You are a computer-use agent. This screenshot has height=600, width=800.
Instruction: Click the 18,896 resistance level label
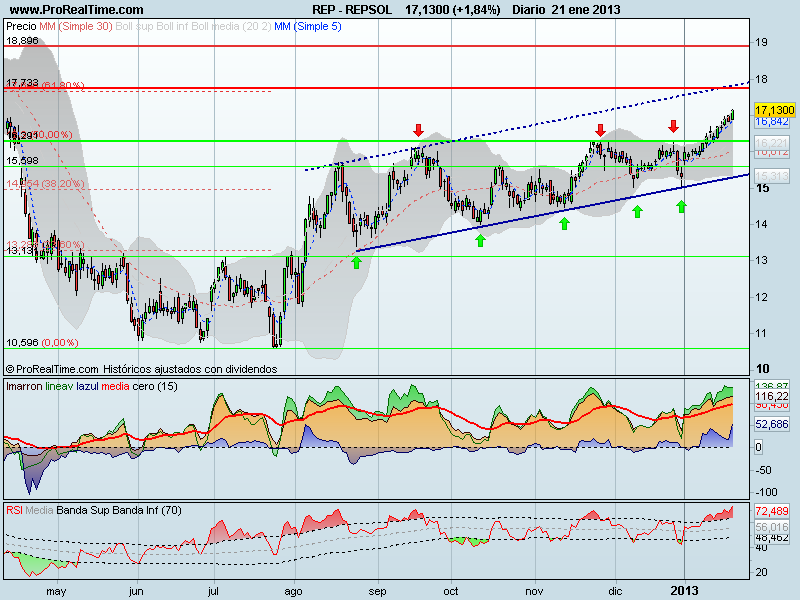pyautogui.click(x=22, y=40)
